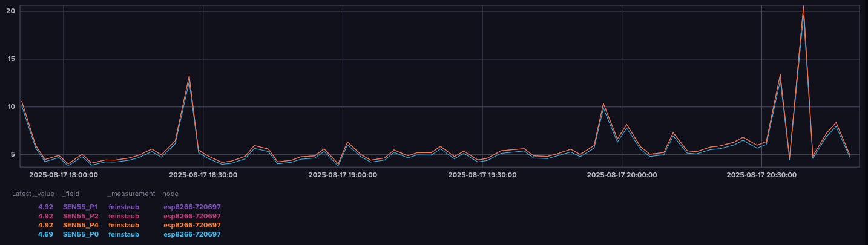This screenshot has width=868, height=245.
Task: Click the peak near 10 before 20:00:00
Action: pos(603,103)
